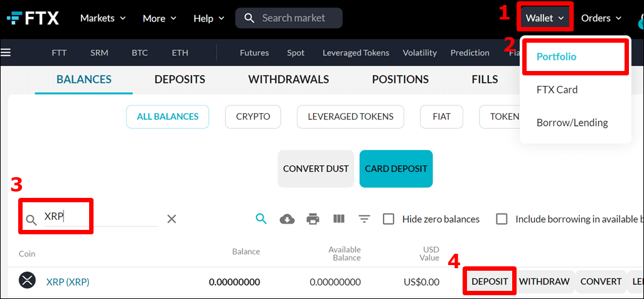Viewport: 644px width, 299px height.
Task: Click the US$0.00 value in the XRP row
Action: (421, 282)
